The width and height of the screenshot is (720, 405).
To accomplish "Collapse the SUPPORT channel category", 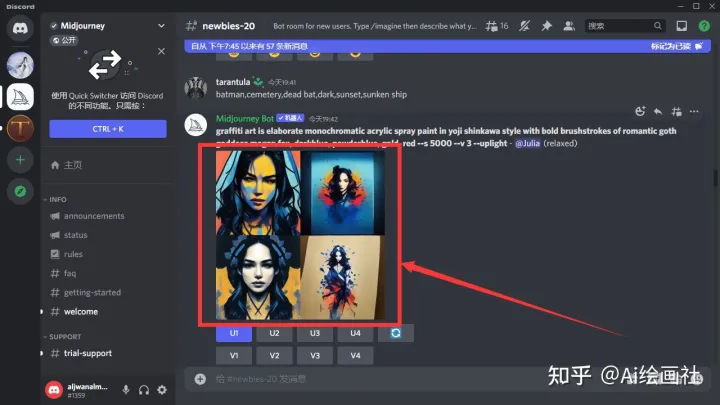I will coord(64,337).
